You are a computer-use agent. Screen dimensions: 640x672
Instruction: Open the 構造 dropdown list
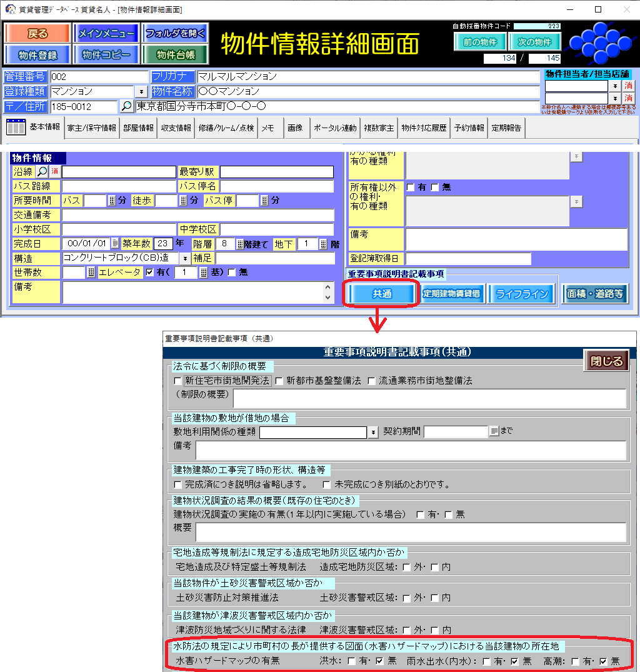pos(185,258)
